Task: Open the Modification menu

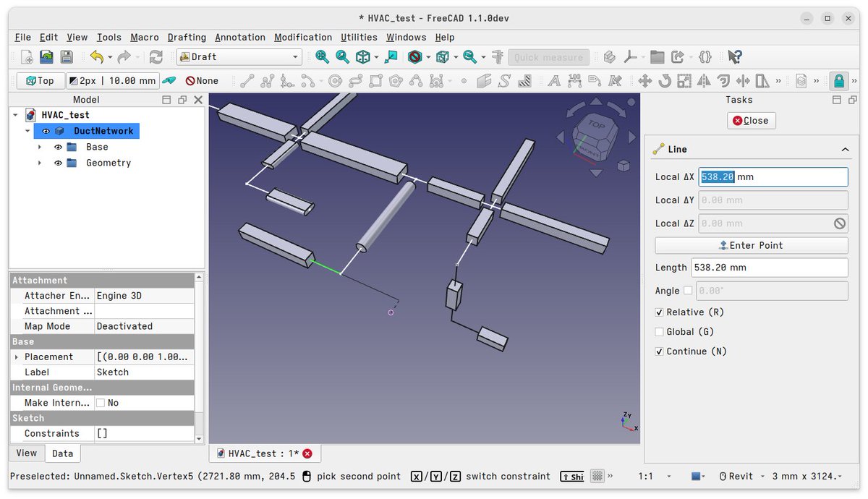Action: (303, 37)
